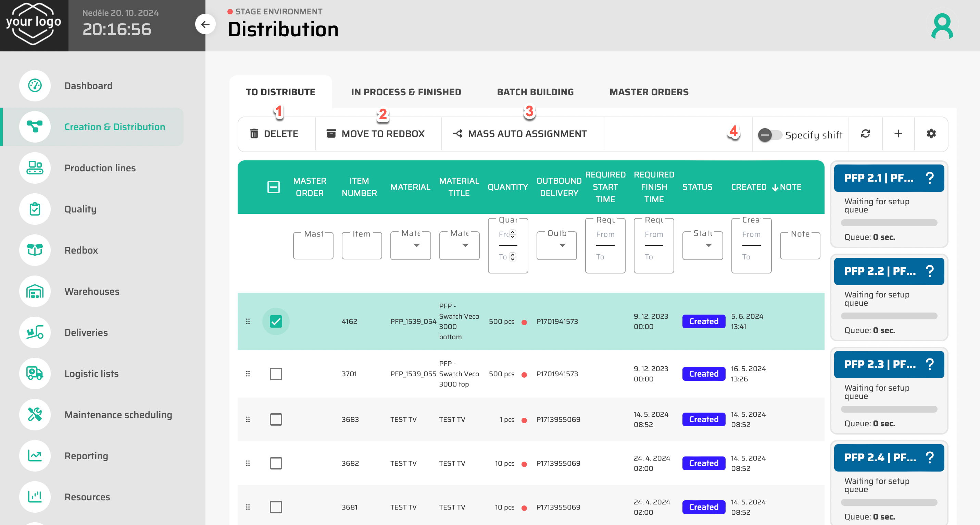Grab drag handle of row 3701
The height and width of the screenshot is (525, 980).
(x=248, y=374)
